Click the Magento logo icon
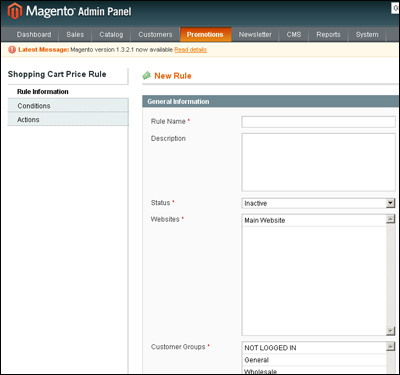 tap(15, 11)
